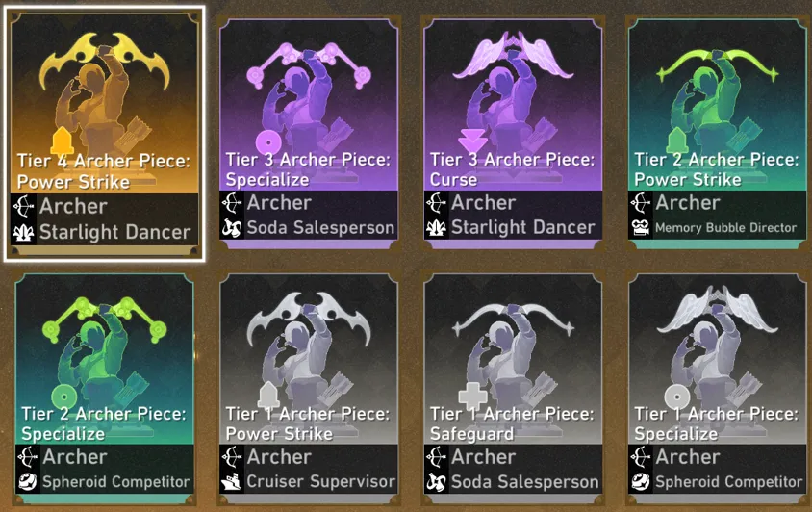Select Tier 3 Archer Piece: Specialize card
812x512 pixels.
[309, 134]
